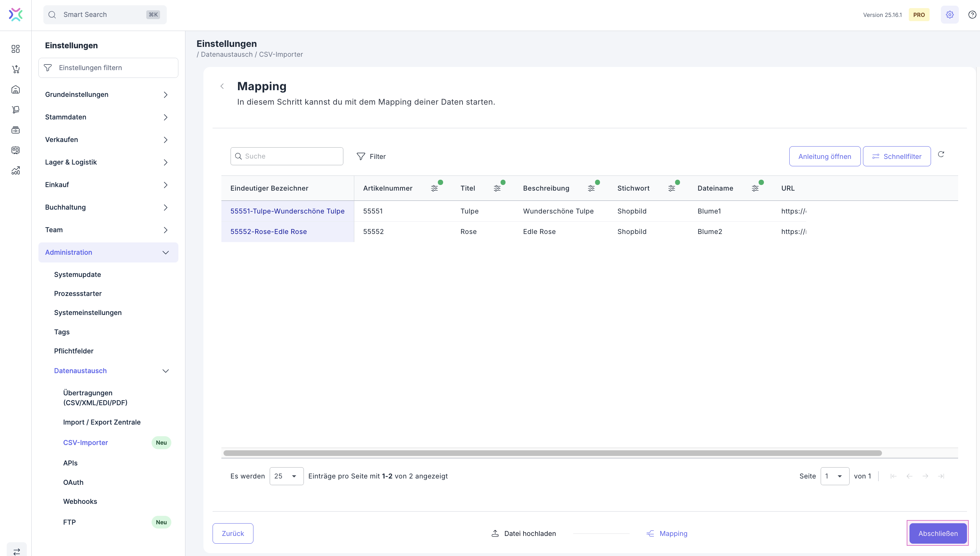Open the help question mark icon
Viewport: 980px width, 556px height.
click(x=972, y=15)
